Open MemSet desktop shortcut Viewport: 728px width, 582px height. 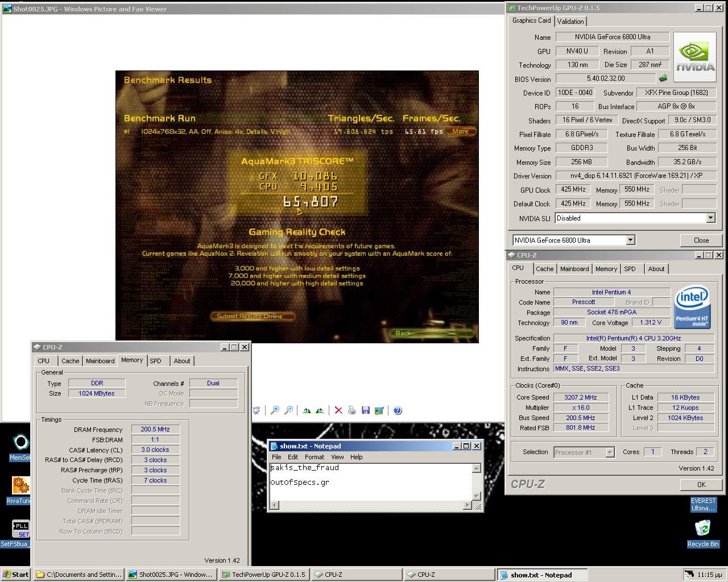point(20,447)
